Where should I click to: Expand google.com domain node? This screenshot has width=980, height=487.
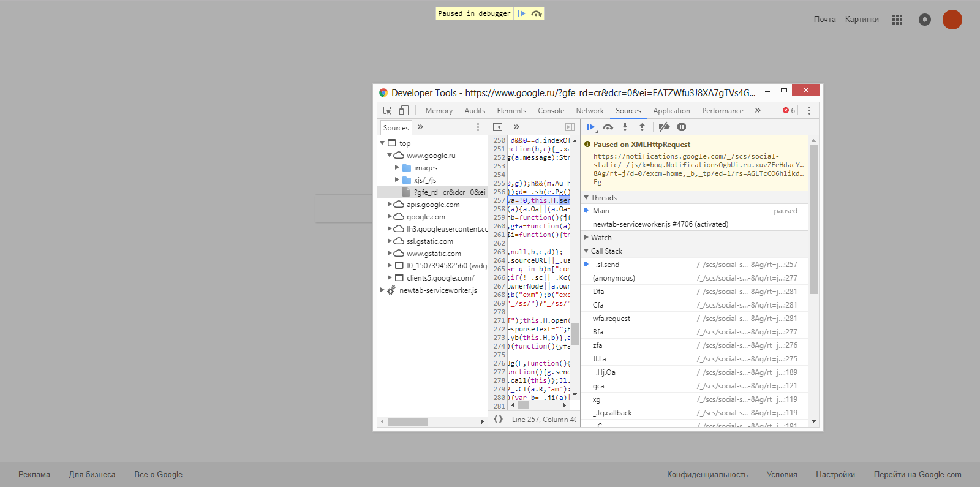click(x=390, y=217)
